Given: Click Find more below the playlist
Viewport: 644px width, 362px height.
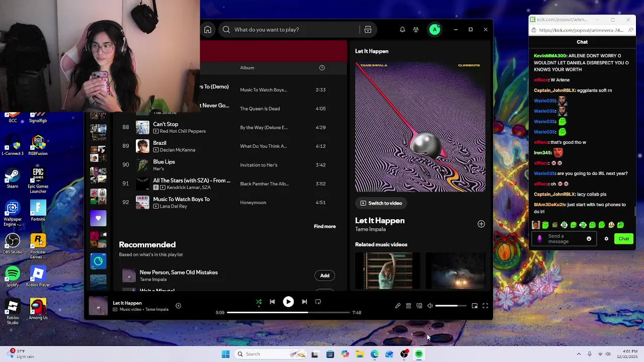Looking at the screenshot, I should (x=325, y=227).
